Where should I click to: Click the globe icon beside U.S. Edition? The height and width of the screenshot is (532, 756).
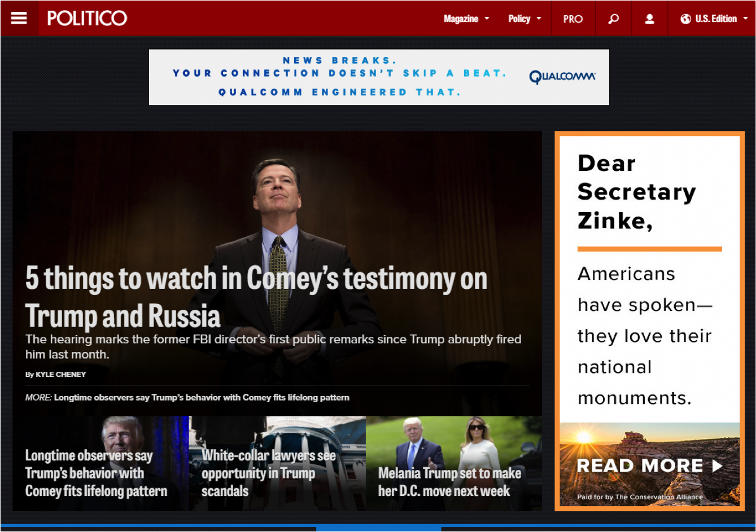[685, 19]
